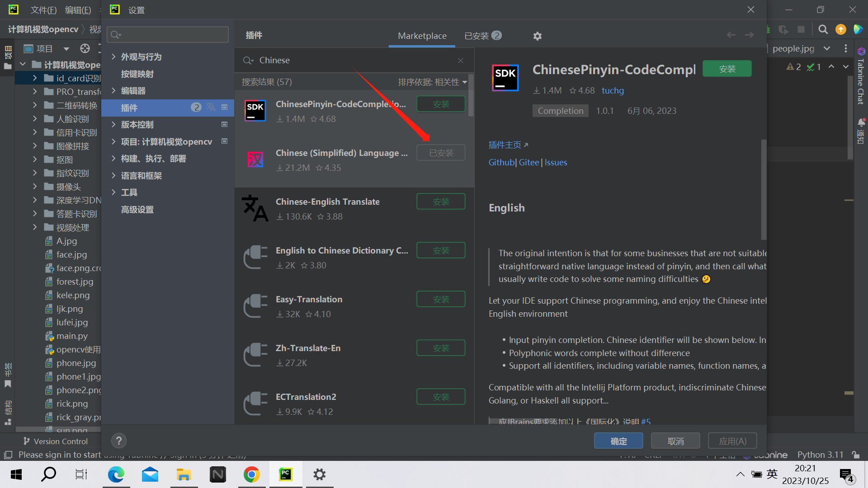Viewport: 868px width, 488px height.
Task: Clear the Chinese search text
Action: (460, 61)
